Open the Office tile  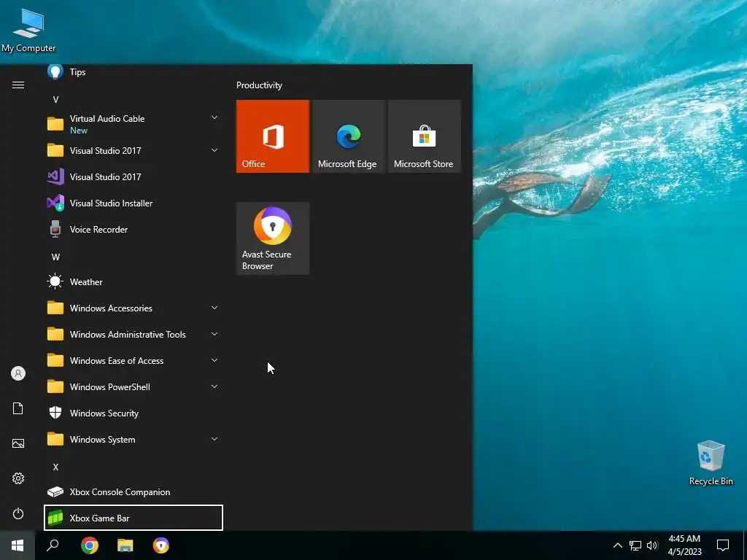[273, 136]
